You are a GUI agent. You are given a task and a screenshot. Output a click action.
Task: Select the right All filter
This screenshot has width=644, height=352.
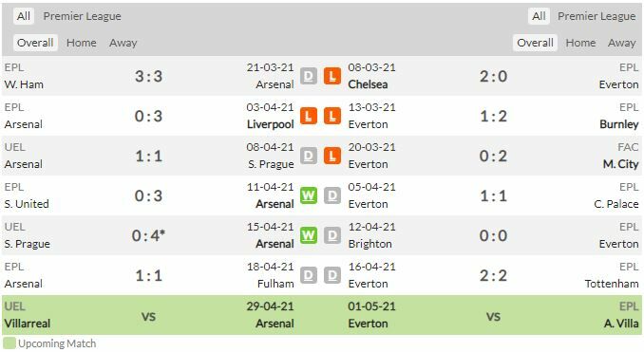[x=539, y=16]
